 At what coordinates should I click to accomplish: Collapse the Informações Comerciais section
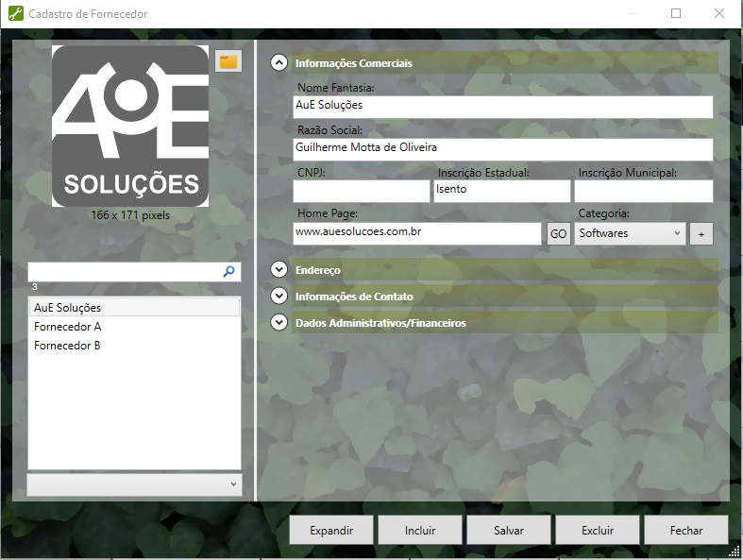[279, 63]
